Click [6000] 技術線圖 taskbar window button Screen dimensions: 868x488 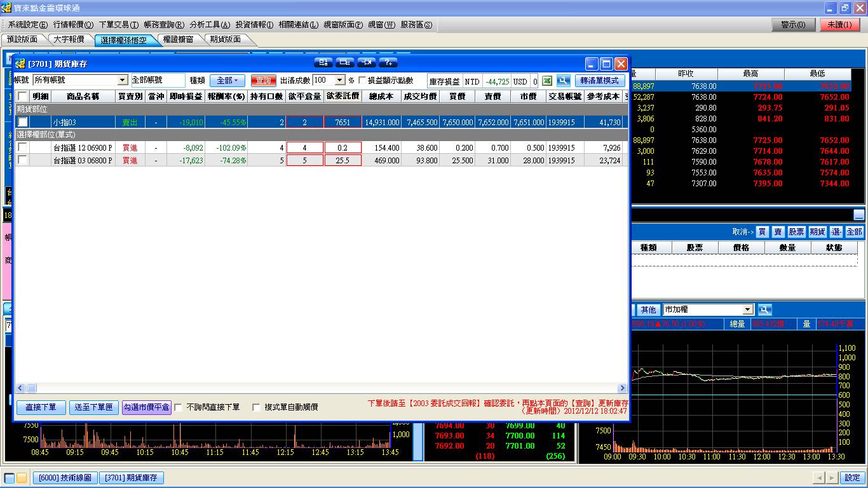(65, 478)
